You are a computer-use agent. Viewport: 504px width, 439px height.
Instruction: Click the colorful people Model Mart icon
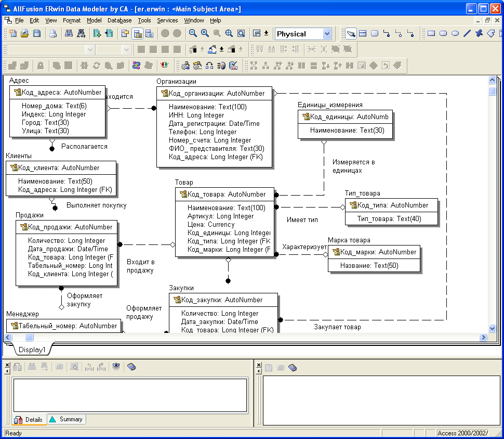click(x=165, y=66)
